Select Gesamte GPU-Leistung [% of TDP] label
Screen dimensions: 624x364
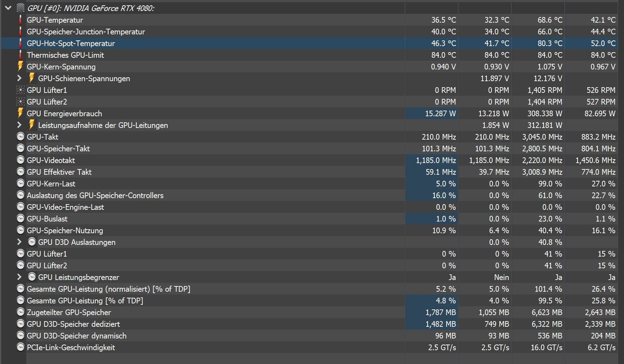tap(85, 301)
